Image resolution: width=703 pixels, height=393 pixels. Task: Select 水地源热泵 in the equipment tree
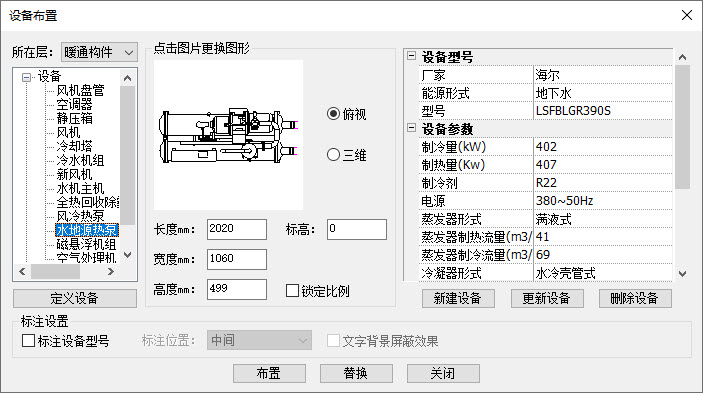(x=87, y=230)
